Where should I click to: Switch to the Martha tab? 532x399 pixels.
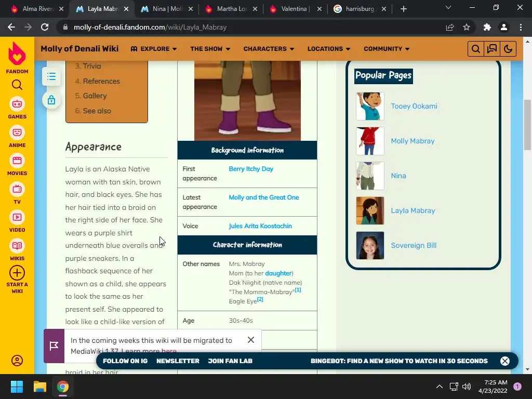231,9
